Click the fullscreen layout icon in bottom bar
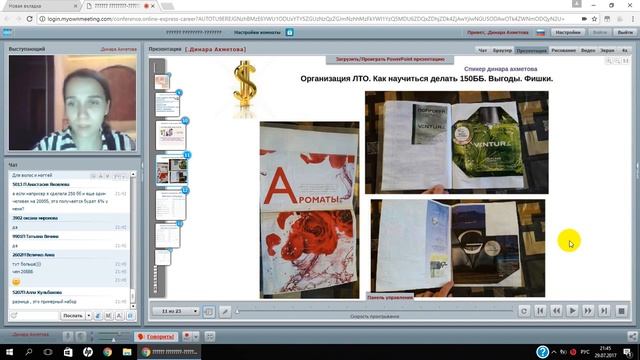The width and height of the screenshot is (640, 360). point(210,336)
